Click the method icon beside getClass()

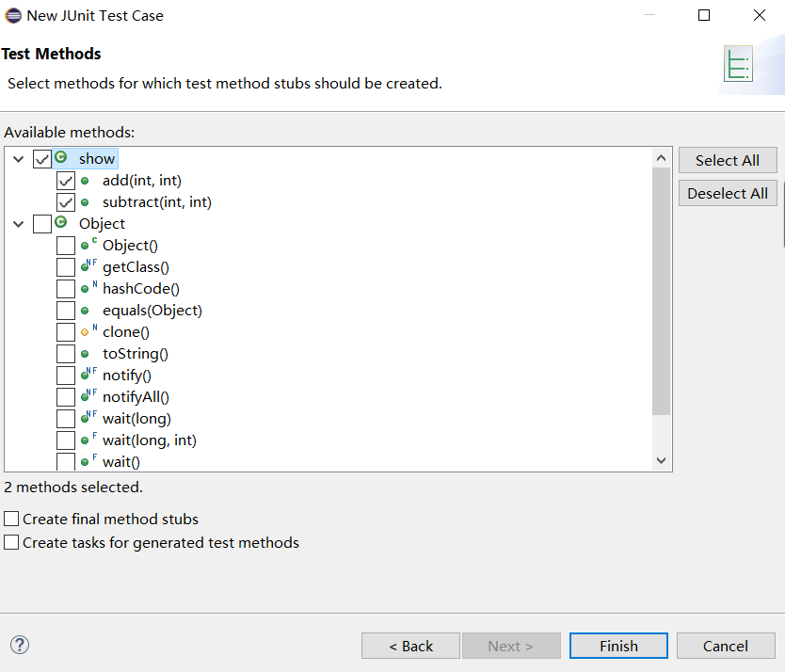pyautogui.click(x=86, y=266)
